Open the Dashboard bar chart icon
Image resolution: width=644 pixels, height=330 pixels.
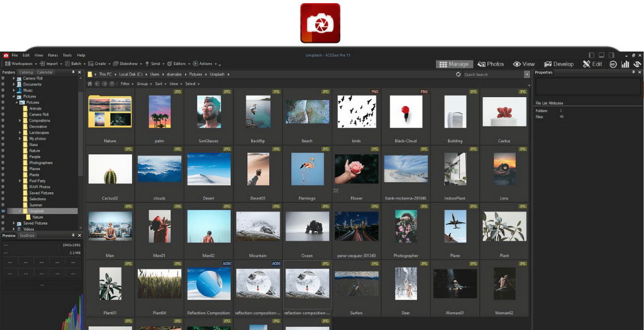[x=625, y=64]
